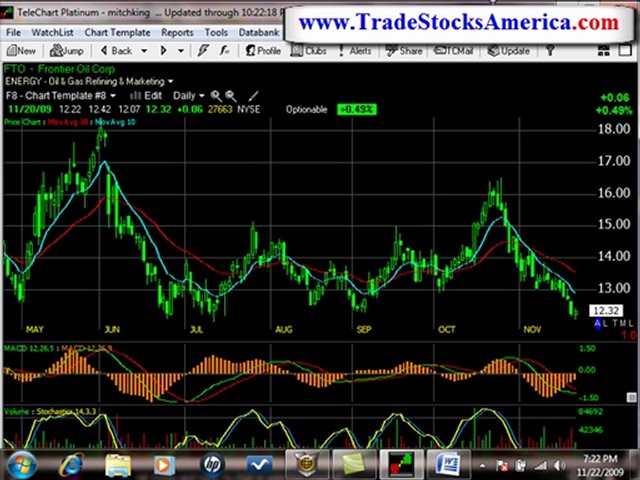Open the Clubs section
This screenshot has width=640, height=480.
pos(309,51)
